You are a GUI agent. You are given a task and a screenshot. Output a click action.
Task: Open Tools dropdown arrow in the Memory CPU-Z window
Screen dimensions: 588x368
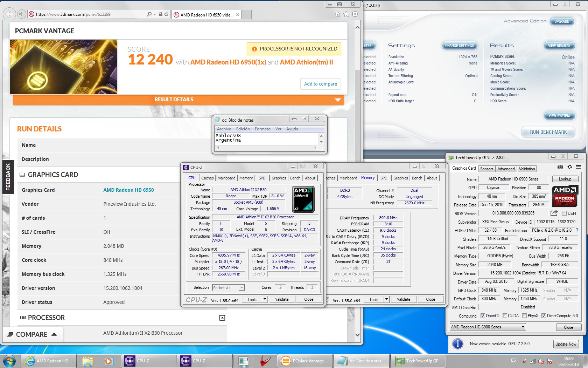coord(387,299)
